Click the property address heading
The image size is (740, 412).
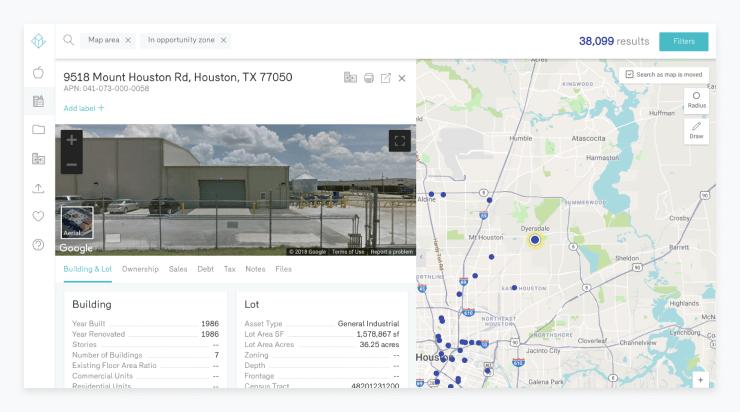tap(178, 77)
